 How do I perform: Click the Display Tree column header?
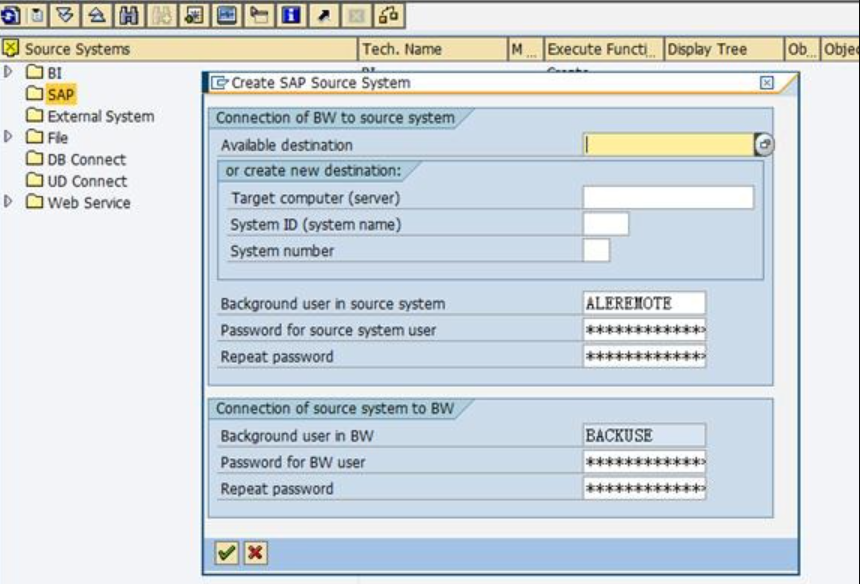(724, 49)
